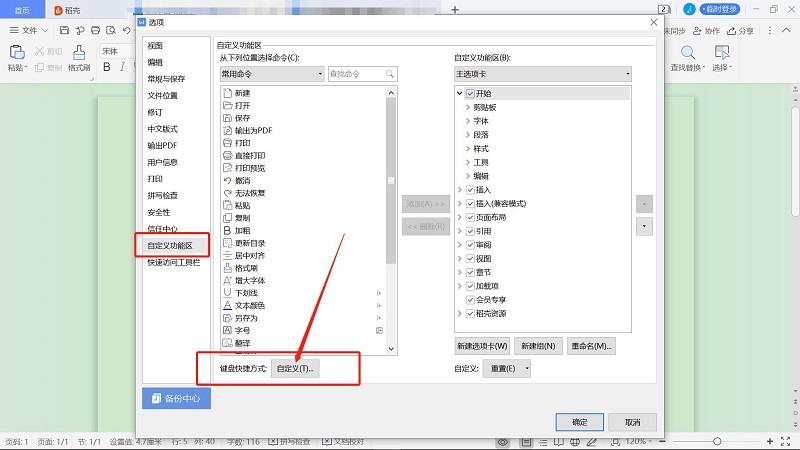
Task: Click the 新建选项卡(W) button
Action: coord(482,346)
